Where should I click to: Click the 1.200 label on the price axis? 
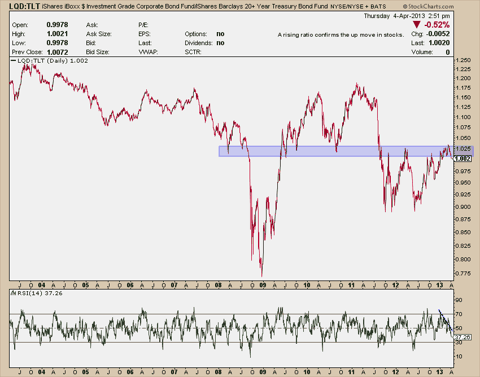point(463,78)
